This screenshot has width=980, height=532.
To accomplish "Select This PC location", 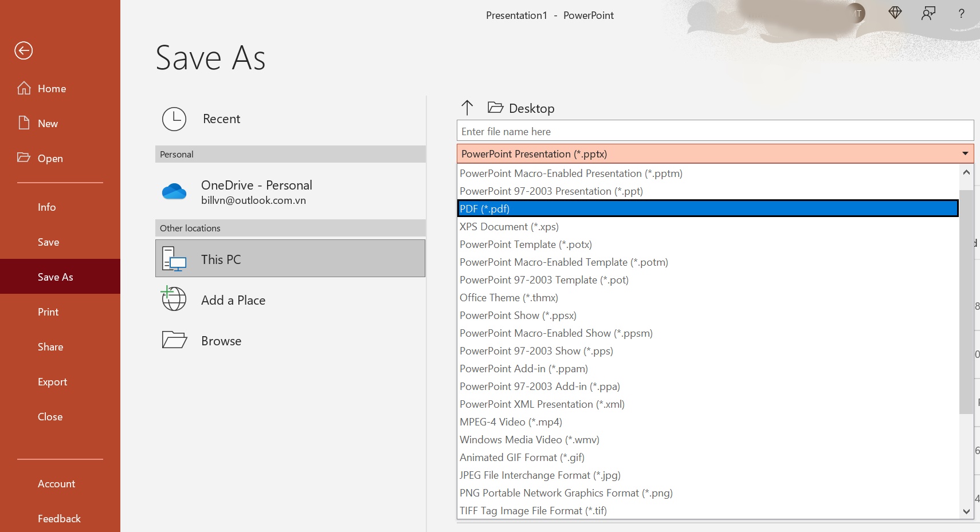I will [x=290, y=258].
